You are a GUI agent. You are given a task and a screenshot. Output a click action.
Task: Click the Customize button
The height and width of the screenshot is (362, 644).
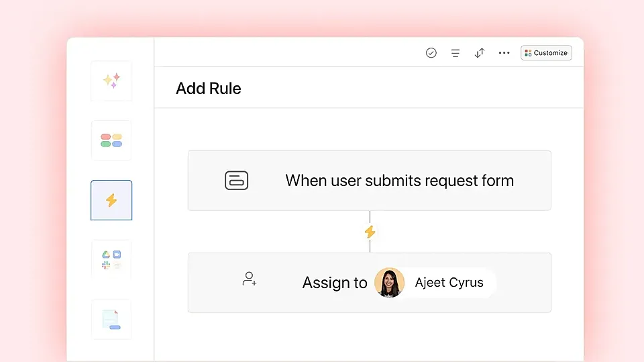click(546, 52)
